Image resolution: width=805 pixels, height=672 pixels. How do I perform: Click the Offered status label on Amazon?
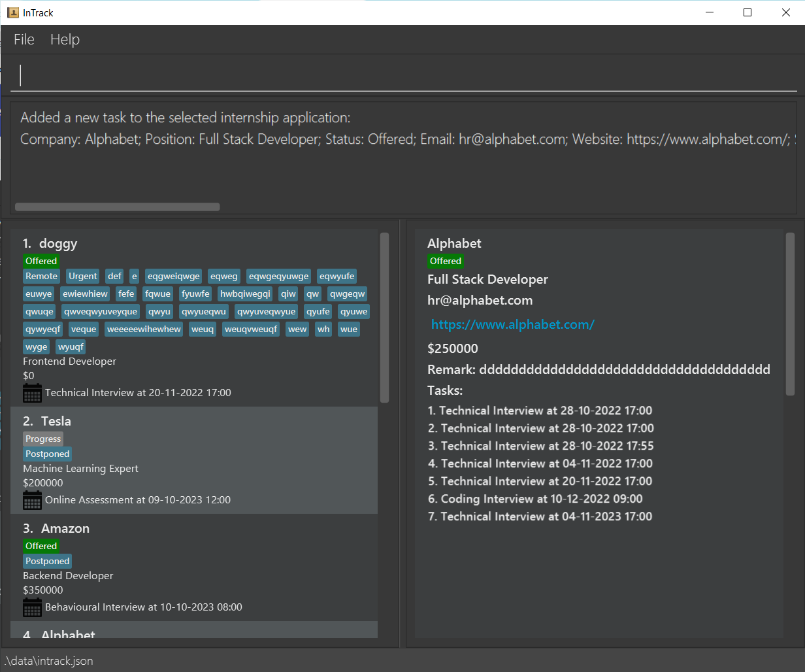[x=41, y=546]
